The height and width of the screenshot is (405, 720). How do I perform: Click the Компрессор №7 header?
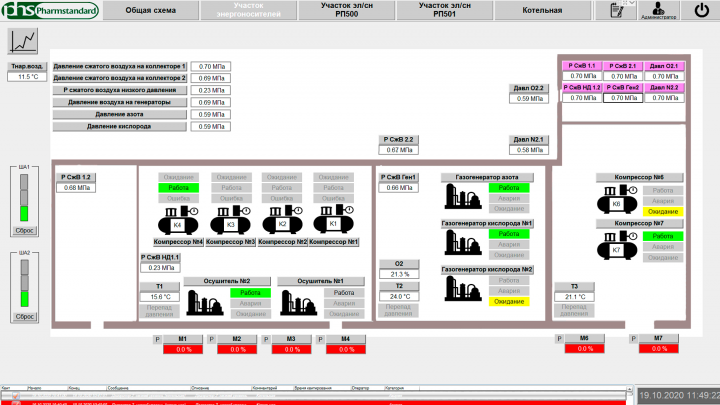point(639,224)
